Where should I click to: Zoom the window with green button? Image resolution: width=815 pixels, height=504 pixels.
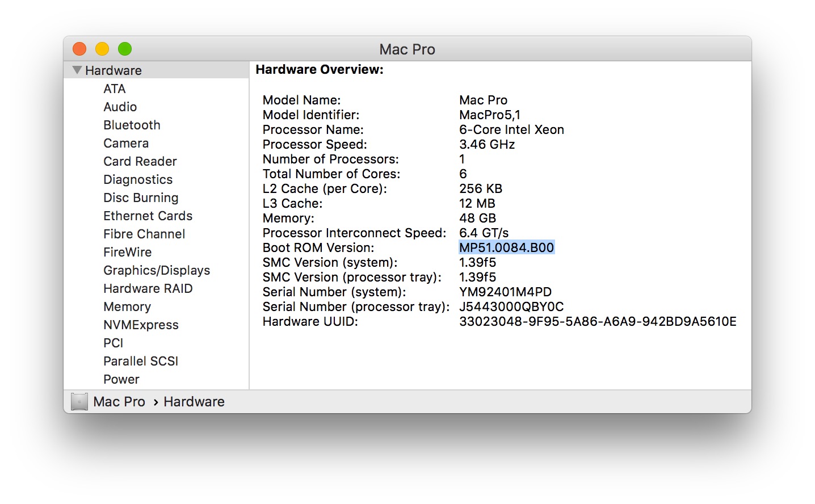[125, 49]
